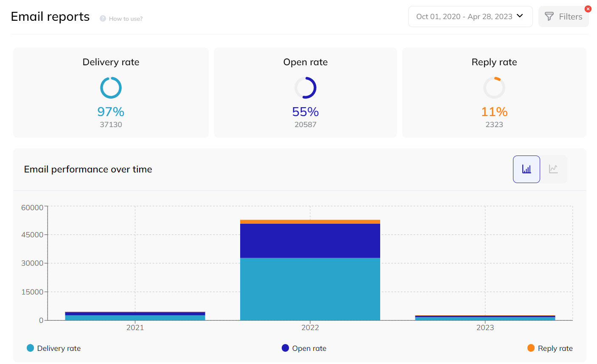This screenshot has width=597, height=364.
Task: Open the date range dropdown
Action: click(x=470, y=17)
